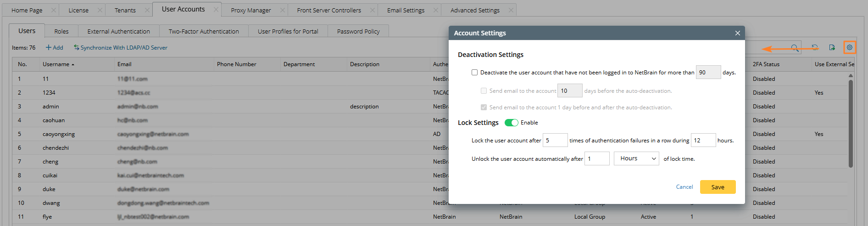Viewport: 868px width, 226px height.
Task: Close the Proxy Manager tab
Action: coord(282,10)
